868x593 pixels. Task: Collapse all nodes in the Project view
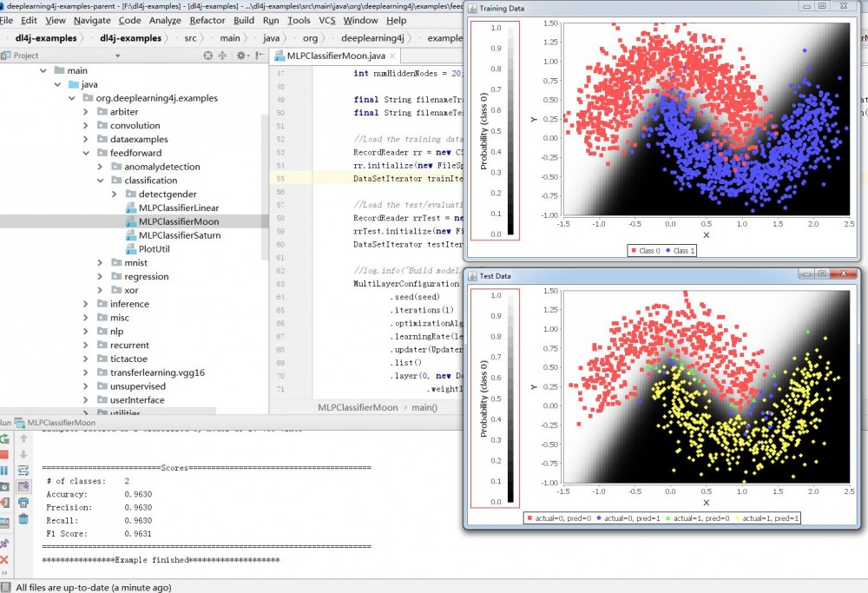pyautogui.click(x=224, y=55)
